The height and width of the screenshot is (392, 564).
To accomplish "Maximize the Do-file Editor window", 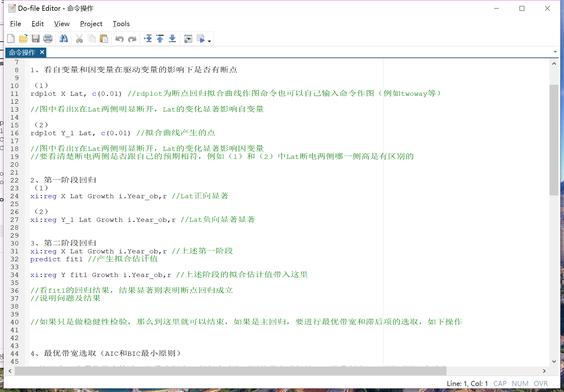I will (522, 9).
